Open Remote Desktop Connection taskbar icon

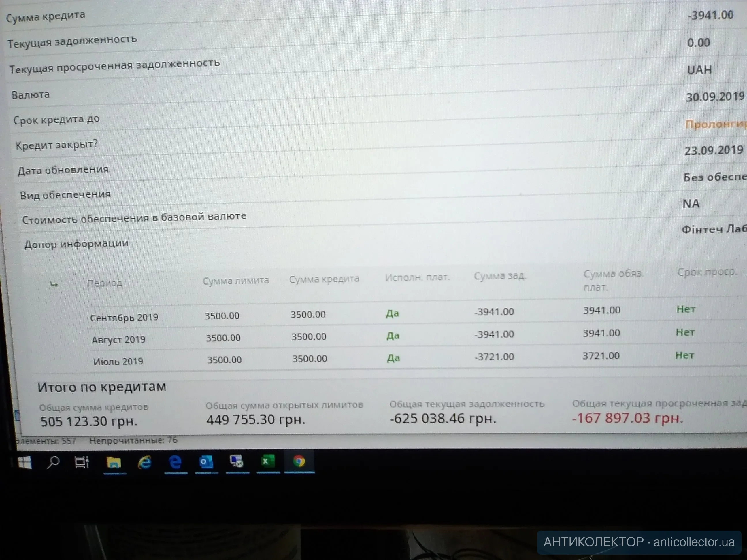pyautogui.click(x=236, y=461)
